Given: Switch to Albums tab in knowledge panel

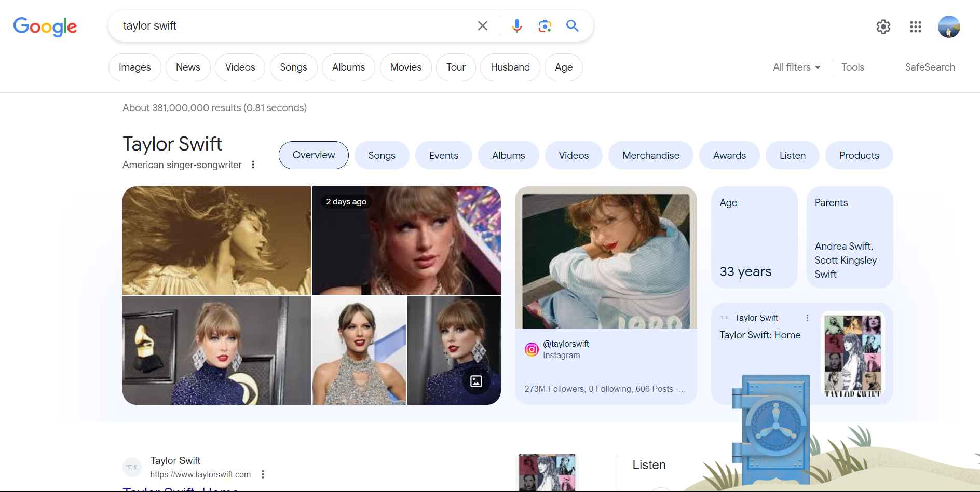Looking at the screenshot, I should tap(508, 155).
